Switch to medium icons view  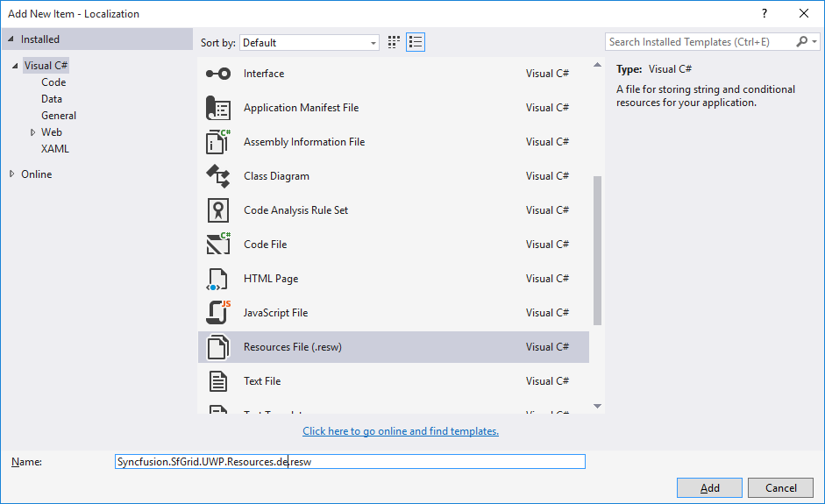(x=394, y=42)
